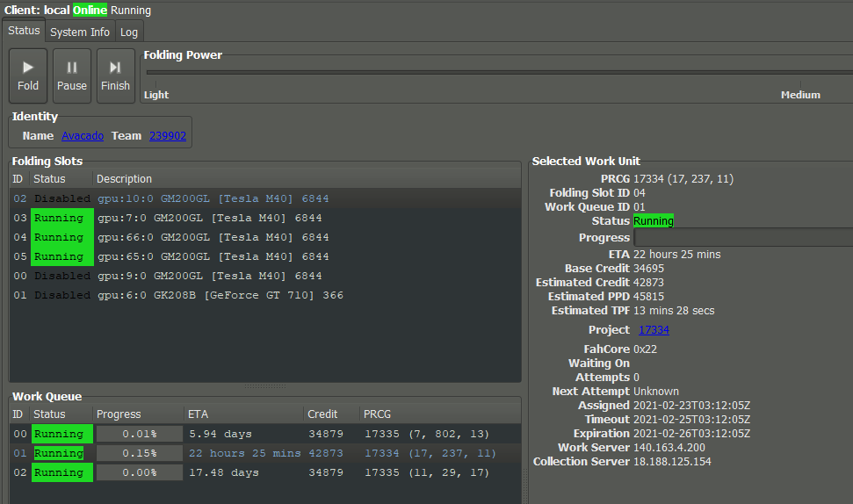Click the Online client status label
The width and height of the screenshot is (853, 504).
pos(90,11)
